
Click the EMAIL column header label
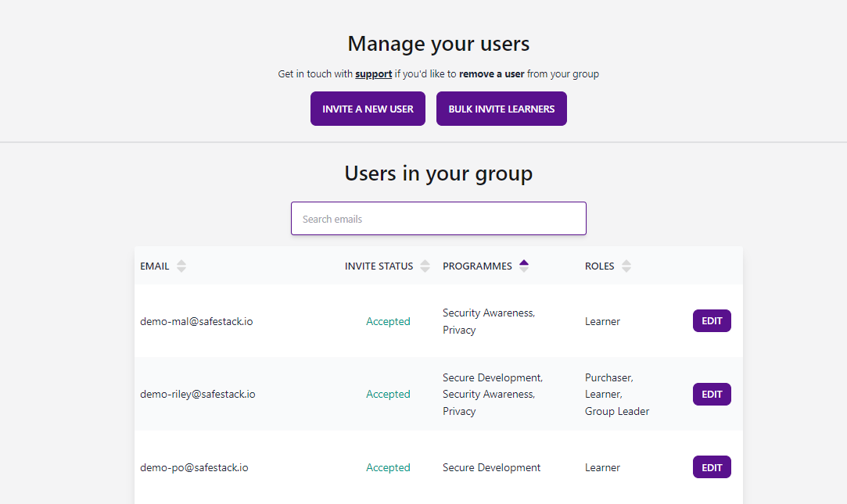[x=155, y=266]
